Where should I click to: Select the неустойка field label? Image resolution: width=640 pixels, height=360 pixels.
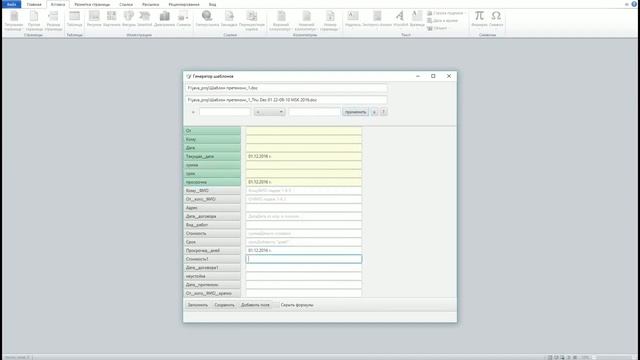pyautogui.click(x=212, y=276)
